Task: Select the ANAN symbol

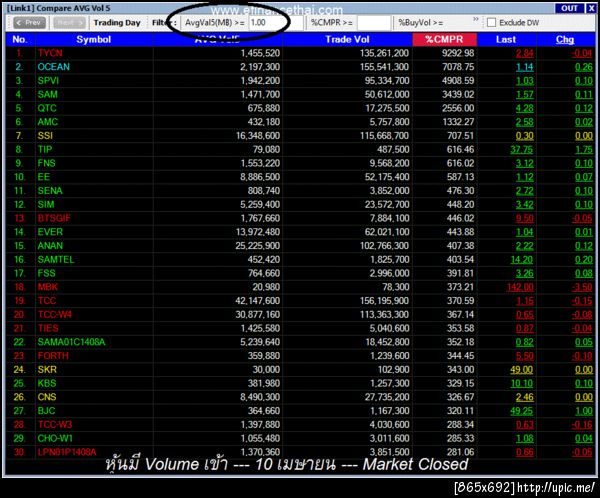Action: [50, 246]
